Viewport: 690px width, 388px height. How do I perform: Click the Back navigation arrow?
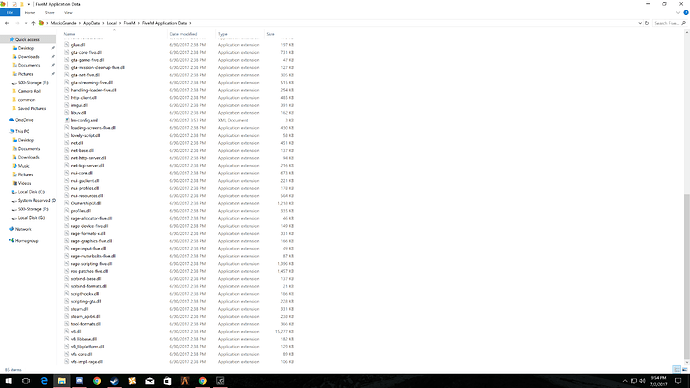[x=7, y=23]
